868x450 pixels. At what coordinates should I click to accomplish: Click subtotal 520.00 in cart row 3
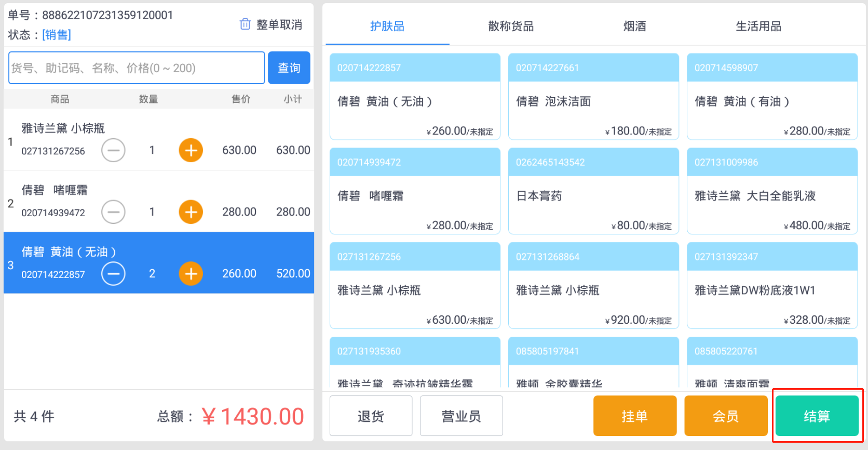tap(293, 273)
